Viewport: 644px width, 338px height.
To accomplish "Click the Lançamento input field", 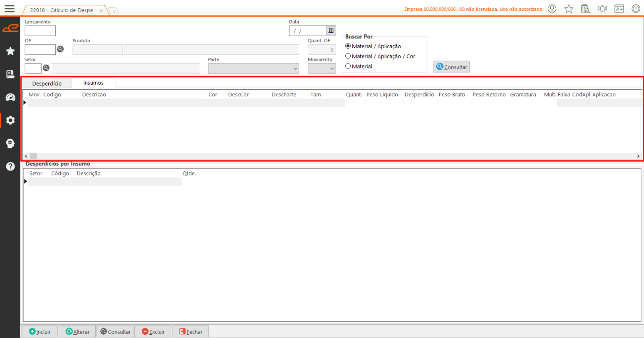I will [x=40, y=31].
